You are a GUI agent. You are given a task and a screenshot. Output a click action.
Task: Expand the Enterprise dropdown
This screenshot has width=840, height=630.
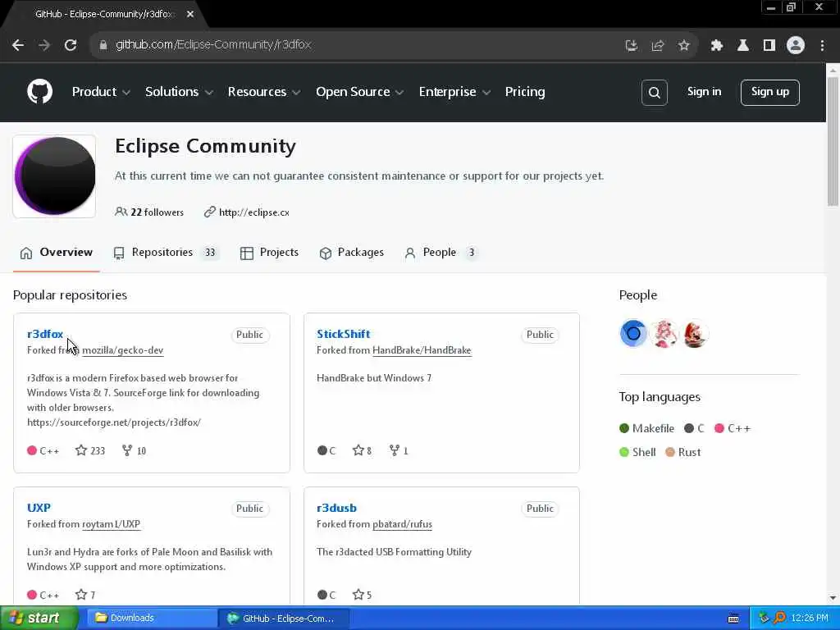(454, 92)
